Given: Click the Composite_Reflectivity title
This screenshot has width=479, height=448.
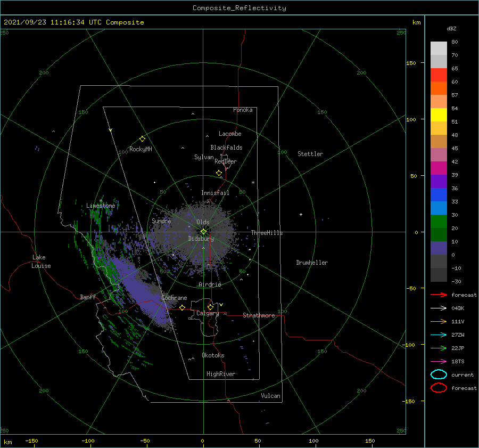Looking at the screenshot, I should [x=240, y=8].
